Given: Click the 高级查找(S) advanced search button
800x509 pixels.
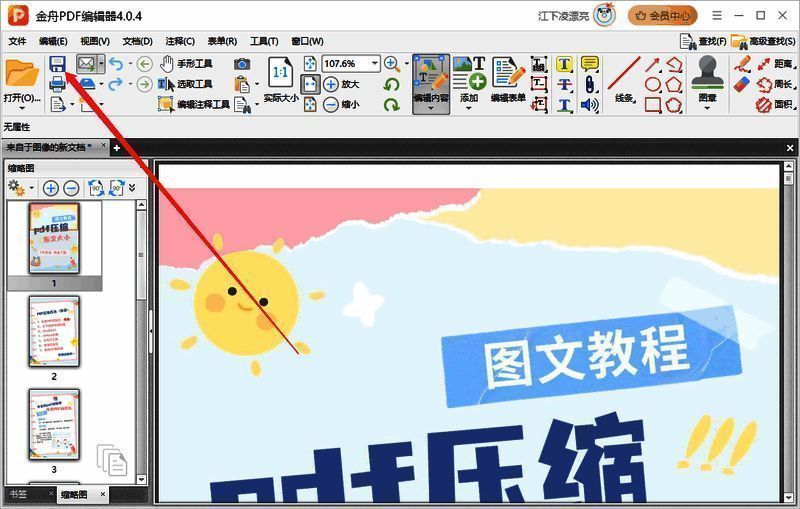Looking at the screenshot, I should coord(763,41).
